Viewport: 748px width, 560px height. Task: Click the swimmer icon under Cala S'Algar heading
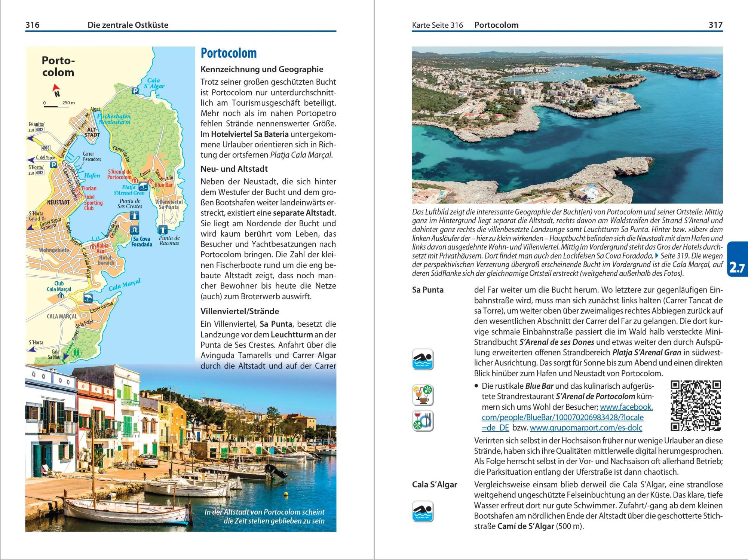click(x=423, y=511)
